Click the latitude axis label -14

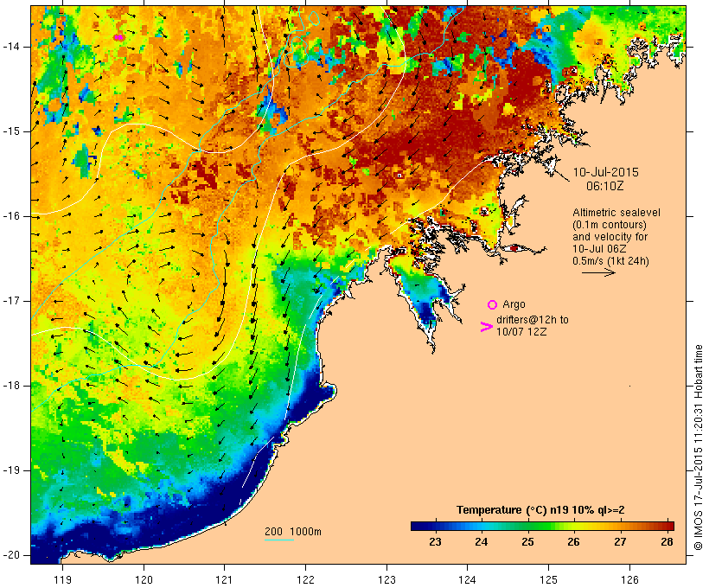[x=10, y=47]
